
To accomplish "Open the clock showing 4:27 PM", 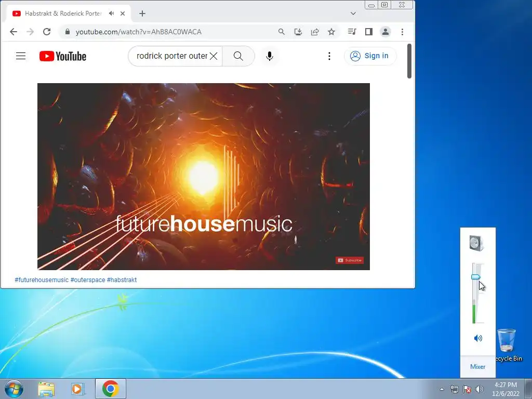I will click(506, 389).
